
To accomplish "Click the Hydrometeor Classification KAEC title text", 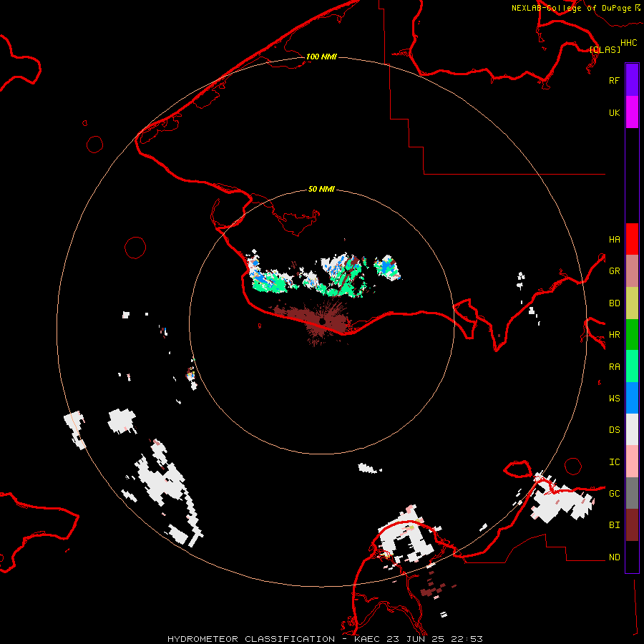I will (x=325, y=639).
